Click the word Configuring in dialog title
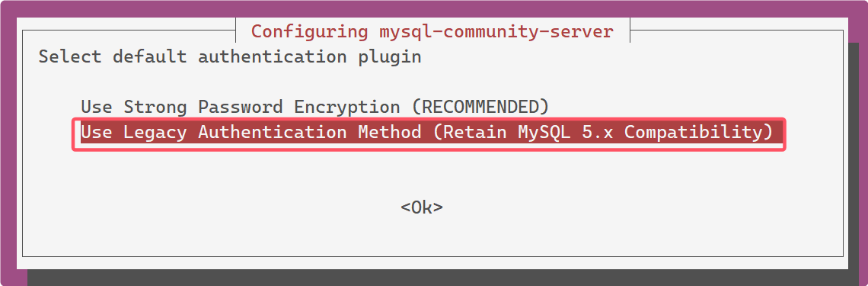Screen dimensions: 868x286 point(310,31)
